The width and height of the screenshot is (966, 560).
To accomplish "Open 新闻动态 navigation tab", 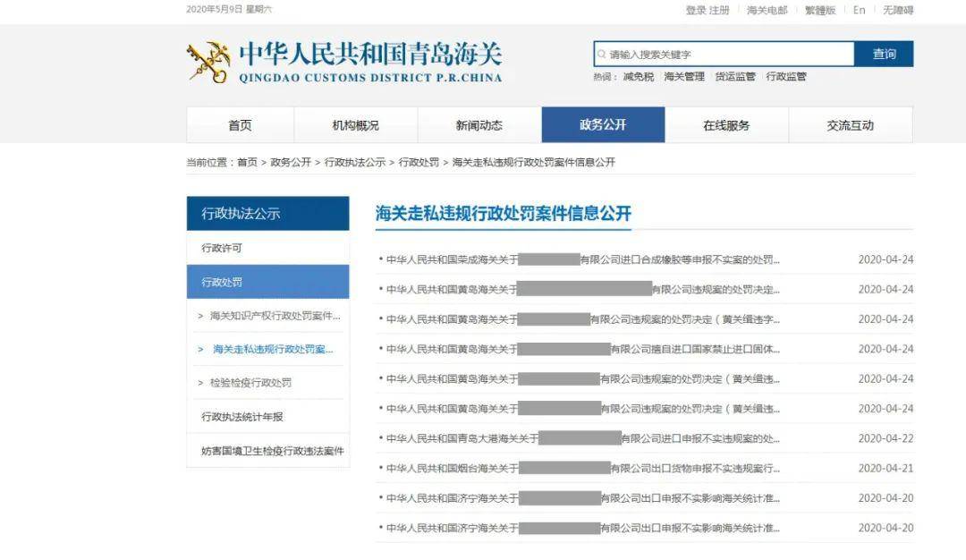I will 479,125.
